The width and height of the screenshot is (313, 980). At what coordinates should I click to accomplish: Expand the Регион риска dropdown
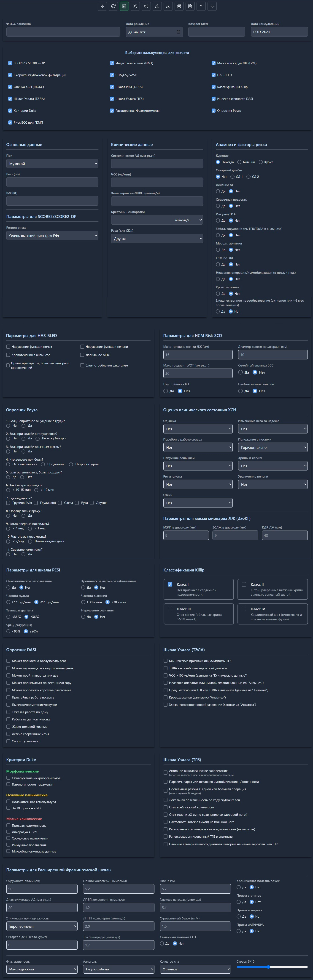pos(52,236)
